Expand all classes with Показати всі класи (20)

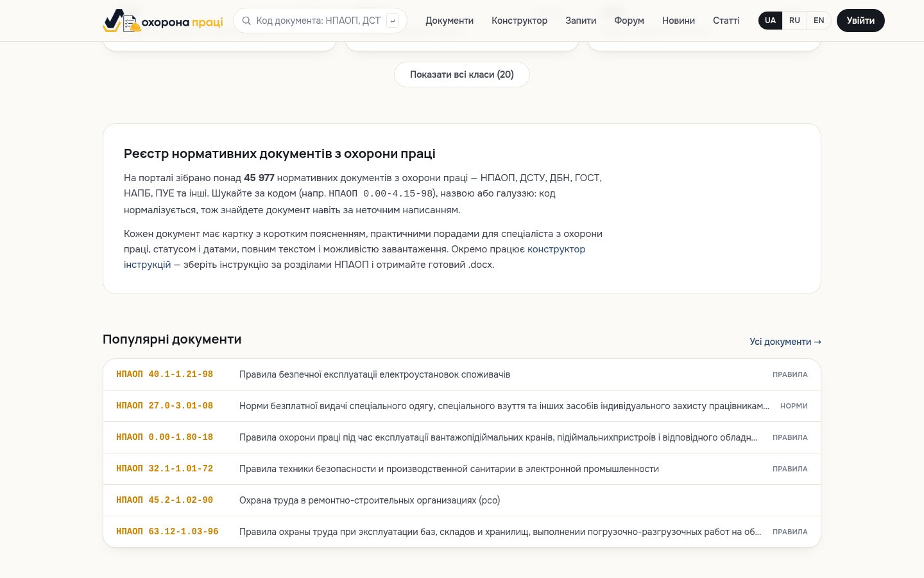point(462,74)
